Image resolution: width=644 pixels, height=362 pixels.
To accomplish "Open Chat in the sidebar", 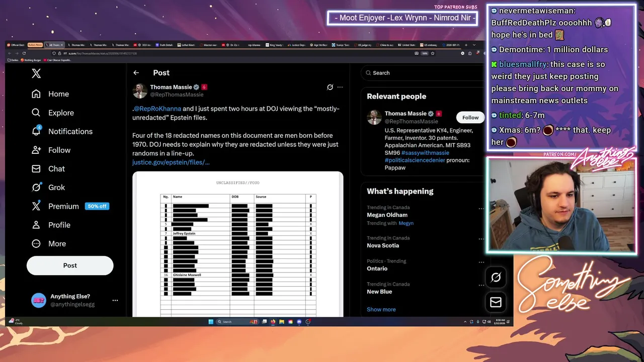I will click(x=48, y=168).
